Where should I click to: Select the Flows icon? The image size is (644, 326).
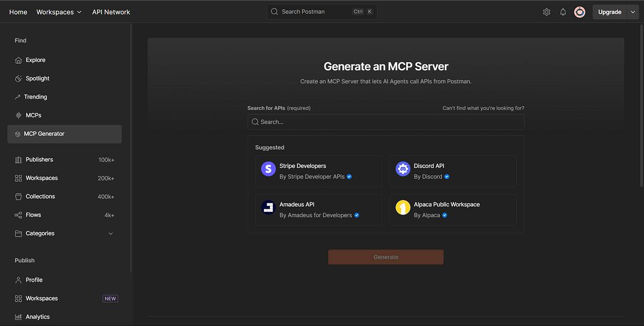18,214
